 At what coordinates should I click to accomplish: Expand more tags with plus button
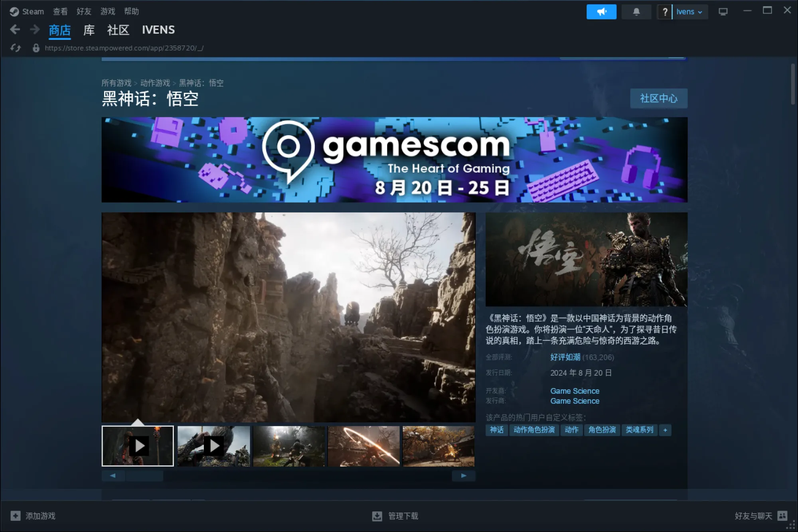[x=665, y=430]
